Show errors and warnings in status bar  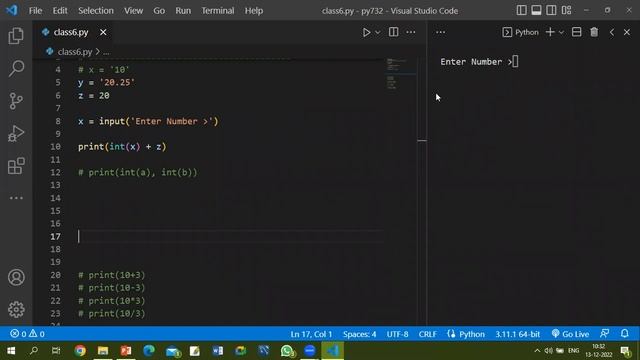coord(27,334)
